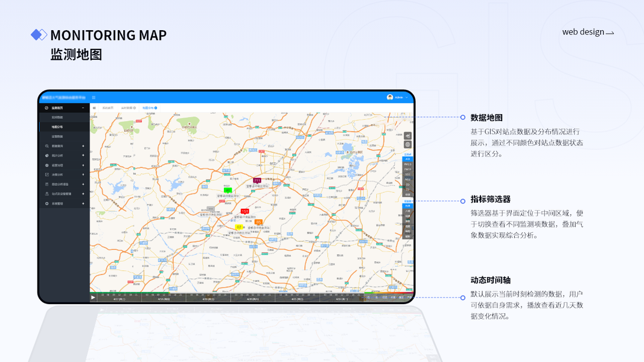
Task: Select the AQI indicator filter
Action: pos(407,159)
